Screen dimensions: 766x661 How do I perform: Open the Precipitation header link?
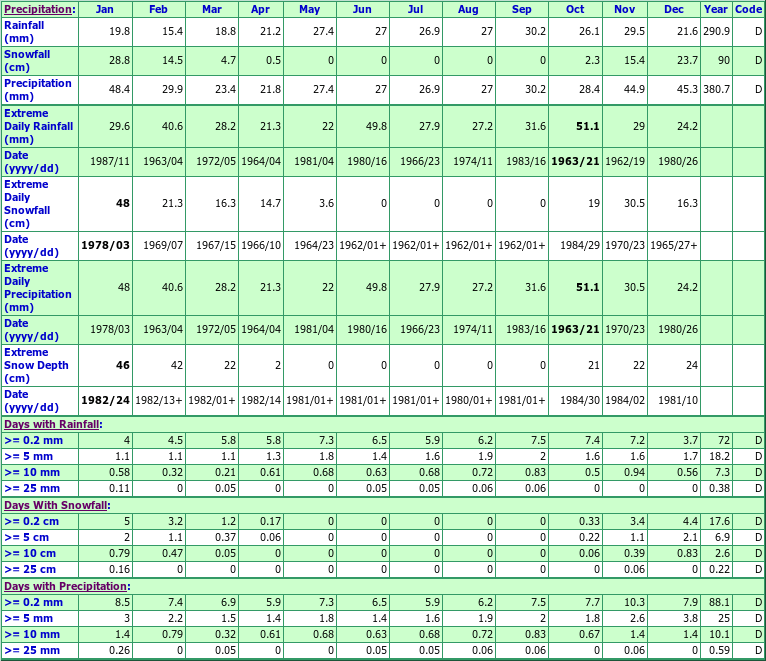(38, 9)
